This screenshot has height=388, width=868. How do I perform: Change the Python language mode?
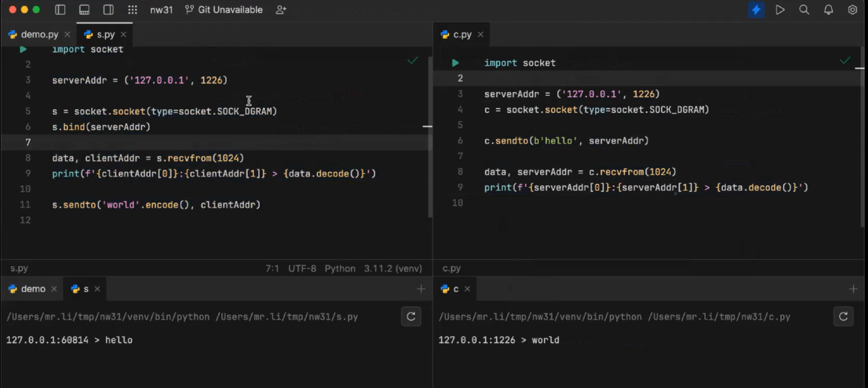click(340, 268)
